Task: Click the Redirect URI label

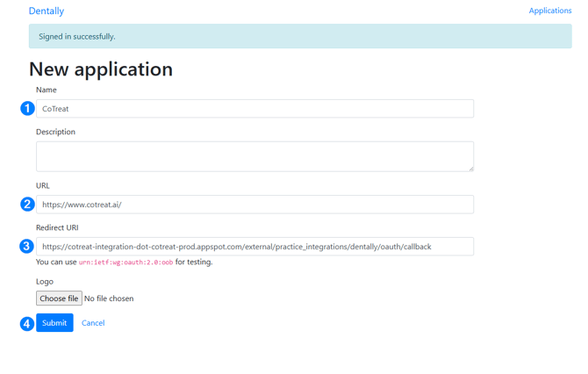Action: 58,227
